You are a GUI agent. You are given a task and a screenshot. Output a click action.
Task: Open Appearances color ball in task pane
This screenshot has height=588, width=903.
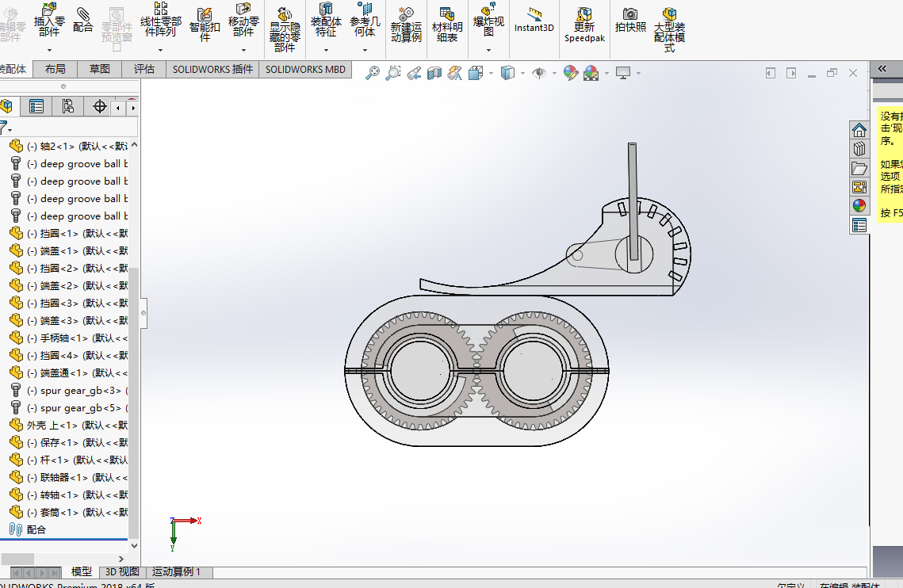[x=859, y=206]
